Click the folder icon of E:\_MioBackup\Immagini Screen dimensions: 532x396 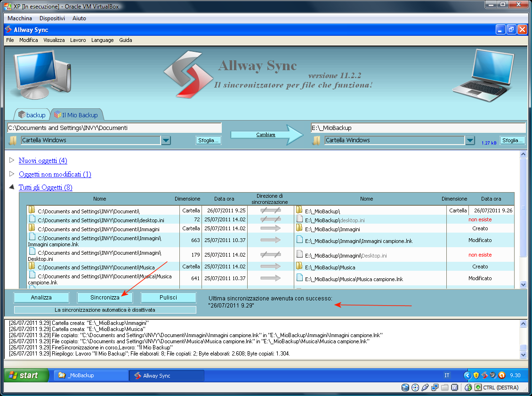tap(299, 228)
